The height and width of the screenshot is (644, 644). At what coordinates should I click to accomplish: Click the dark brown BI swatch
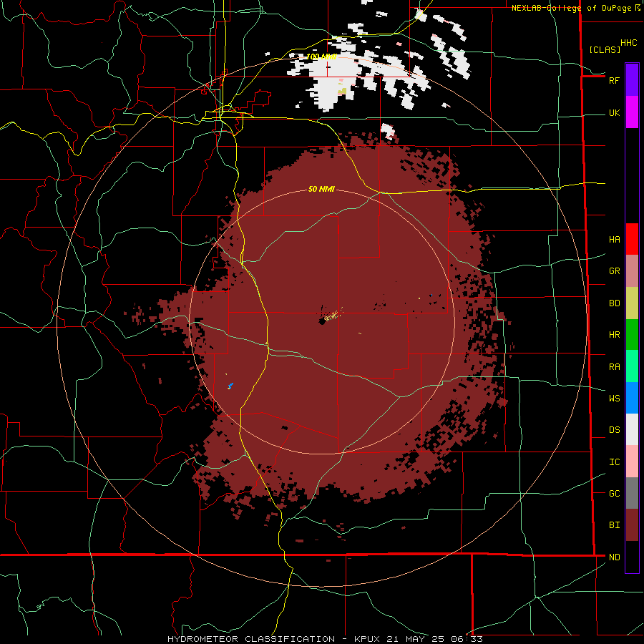(x=632, y=525)
